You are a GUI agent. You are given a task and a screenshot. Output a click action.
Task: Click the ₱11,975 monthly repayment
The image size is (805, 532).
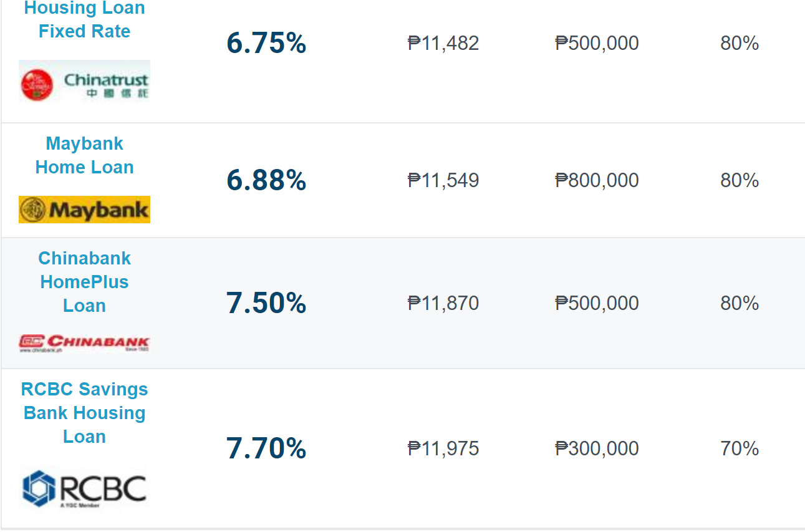(443, 449)
